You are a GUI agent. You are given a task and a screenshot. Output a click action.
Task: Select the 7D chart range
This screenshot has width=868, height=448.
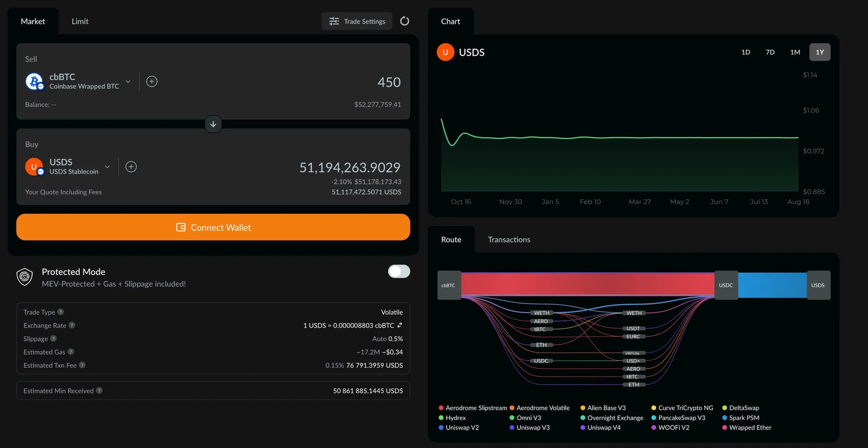point(770,52)
